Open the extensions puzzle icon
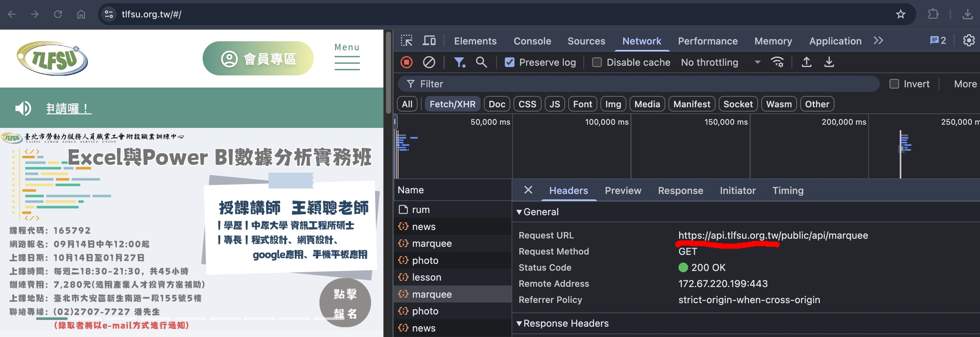 click(933, 14)
